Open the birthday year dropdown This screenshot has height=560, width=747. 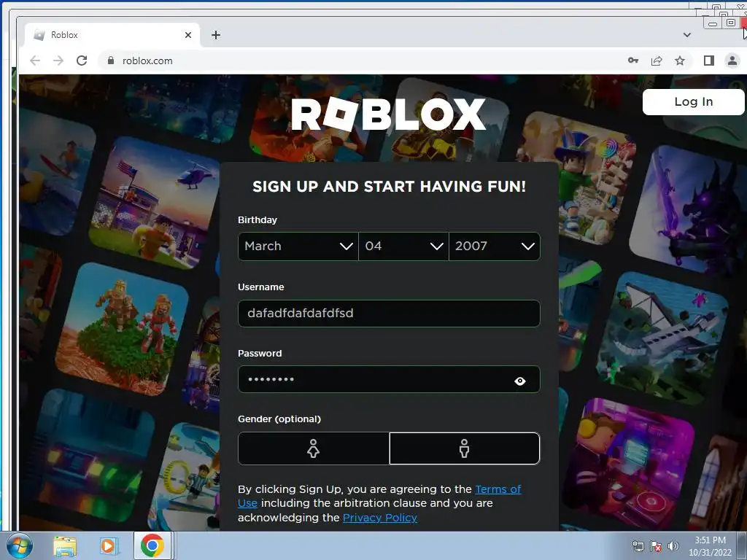(495, 246)
